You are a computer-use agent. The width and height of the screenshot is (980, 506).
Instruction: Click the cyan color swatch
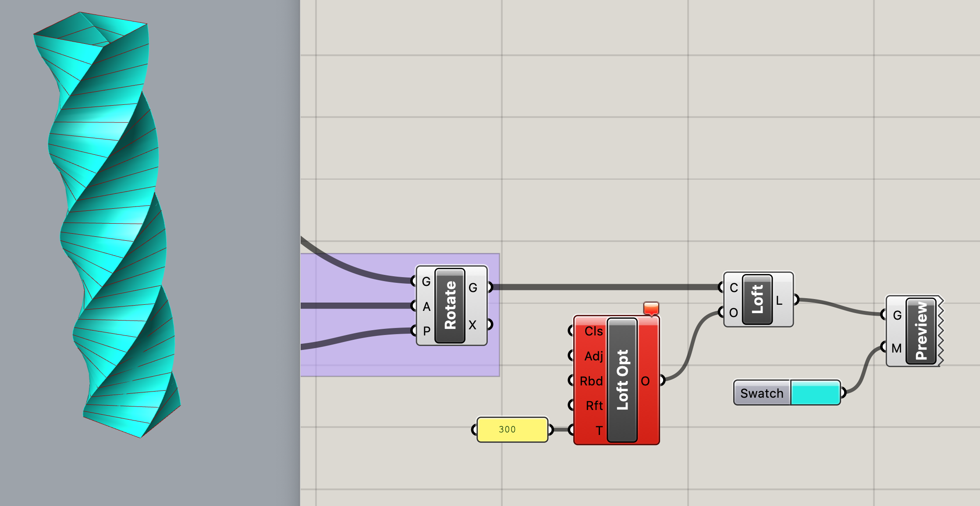pos(815,393)
